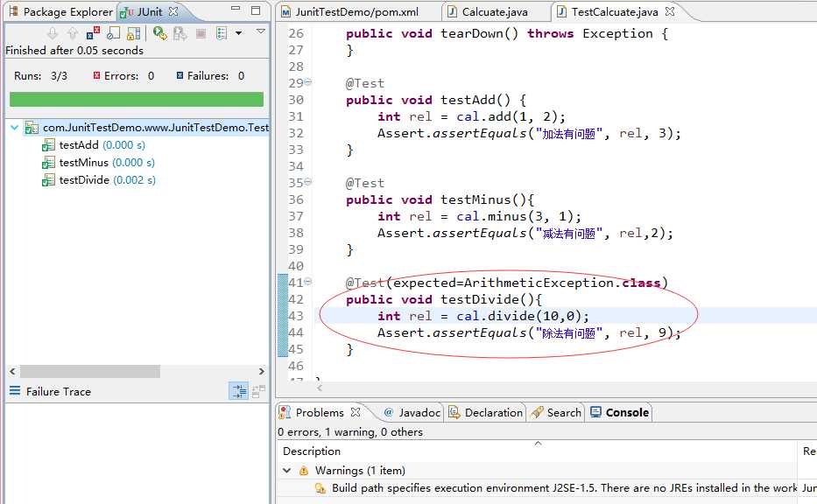The image size is (817, 504).
Task: Click the testAdd passed-test icon
Action: [x=48, y=145]
